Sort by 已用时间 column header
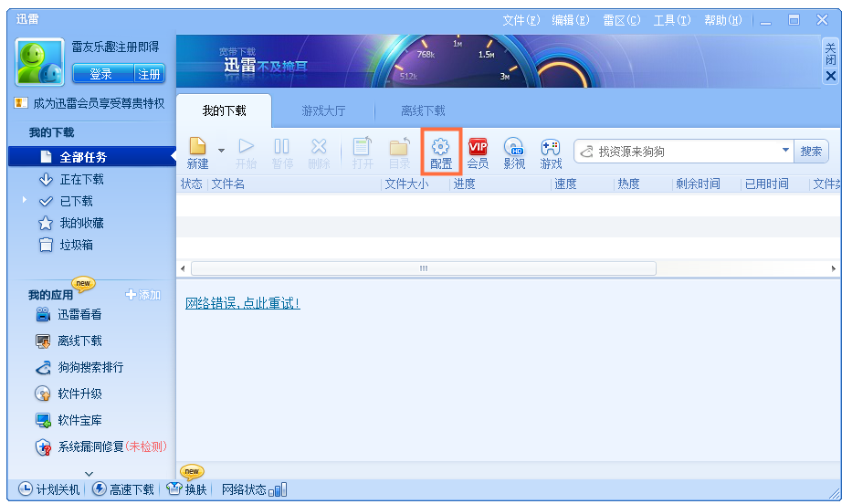 [766, 184]
